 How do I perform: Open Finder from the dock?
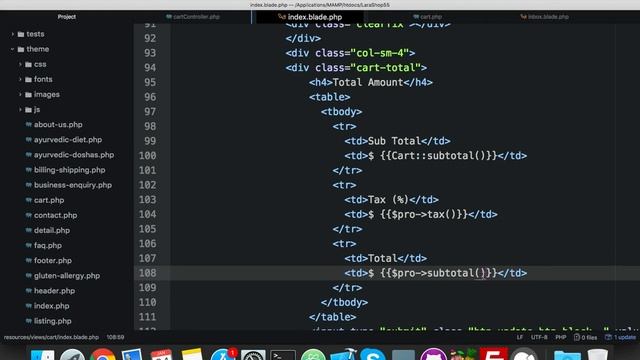pyautogui.click(x=42, y=355)
